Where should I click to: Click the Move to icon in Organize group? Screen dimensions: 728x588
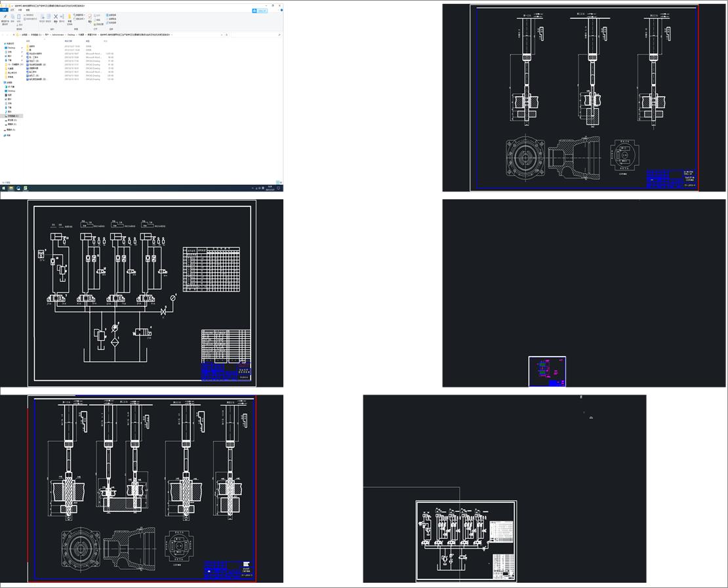pyautogui.click(x=42, y=16)
